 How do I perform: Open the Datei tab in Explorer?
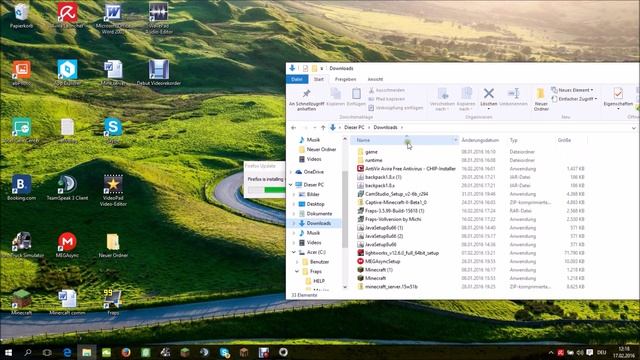point(297,79)
